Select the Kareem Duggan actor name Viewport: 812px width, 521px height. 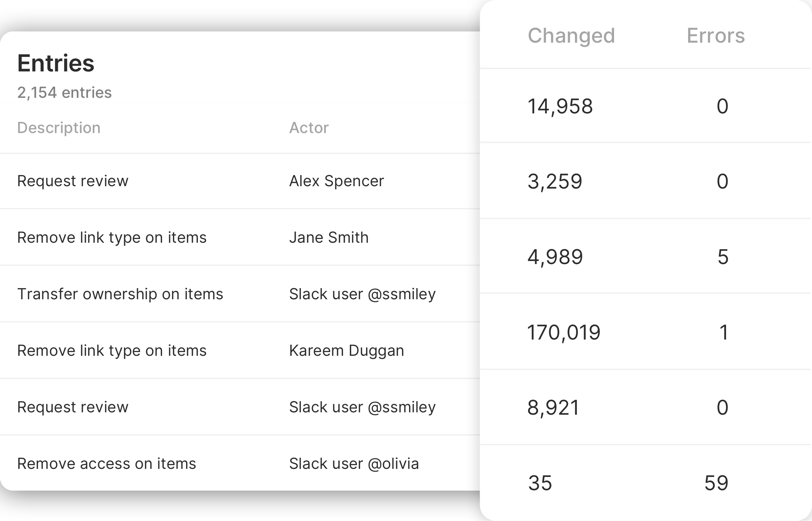tap(346, 350)
